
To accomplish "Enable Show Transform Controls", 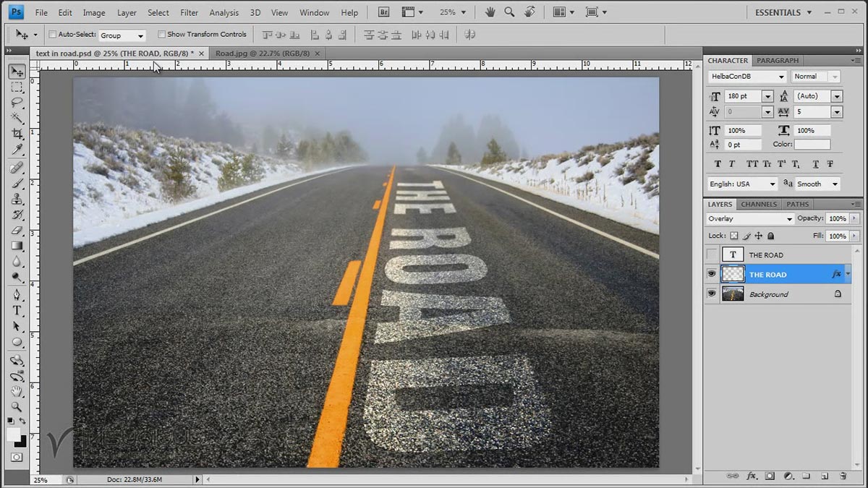I will click(161, 34).
